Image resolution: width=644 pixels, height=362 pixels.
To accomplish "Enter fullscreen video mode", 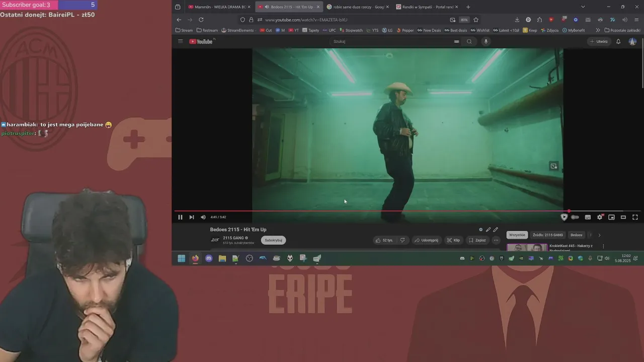I will point(635,217).
